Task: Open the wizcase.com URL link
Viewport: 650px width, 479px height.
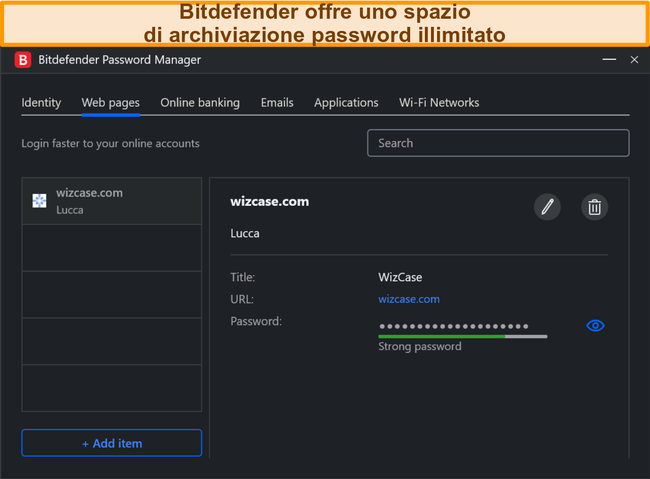Action: coord(409,299)
